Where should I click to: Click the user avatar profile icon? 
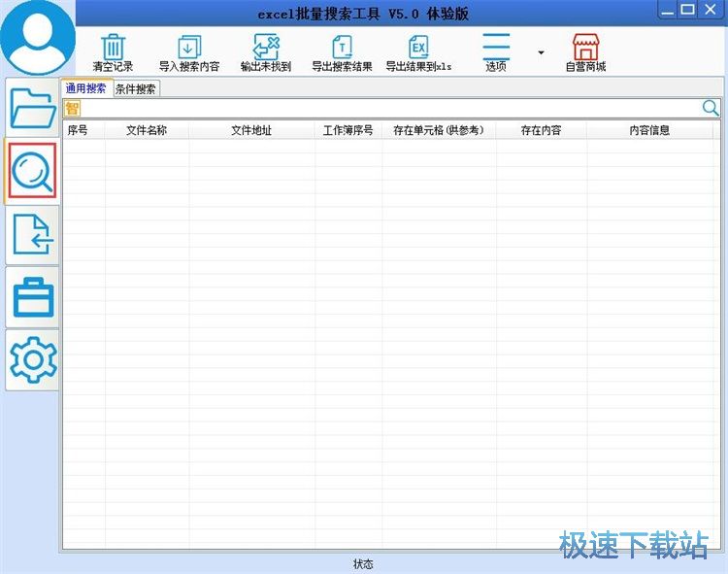pos(38,37)
